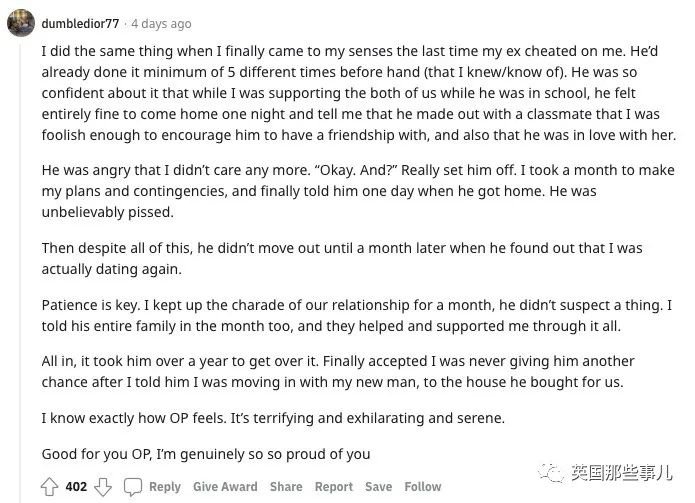The height and width of the screenshot is (503, 695).
Task: Share this comment
Action: 286,487
